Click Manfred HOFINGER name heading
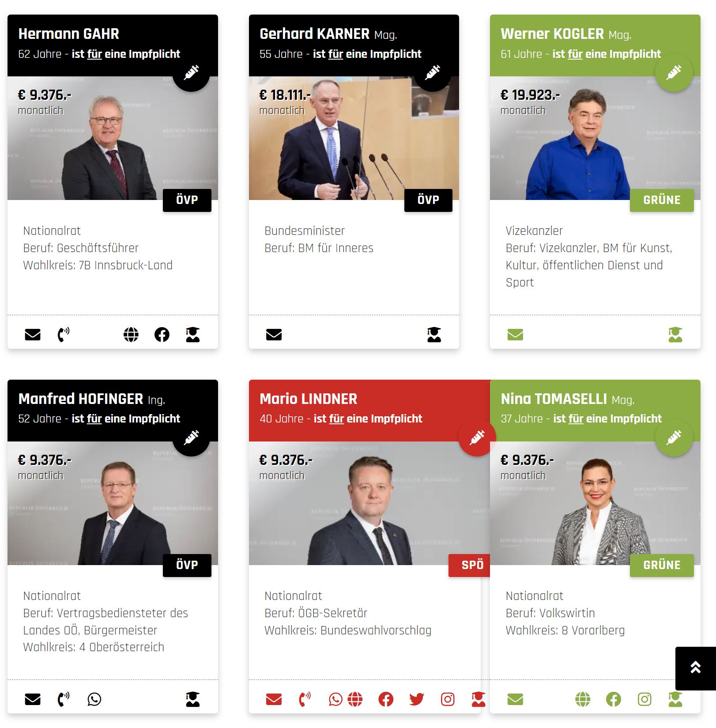The height and width of the screenshot is (728, 716). [x=81, y=399]
